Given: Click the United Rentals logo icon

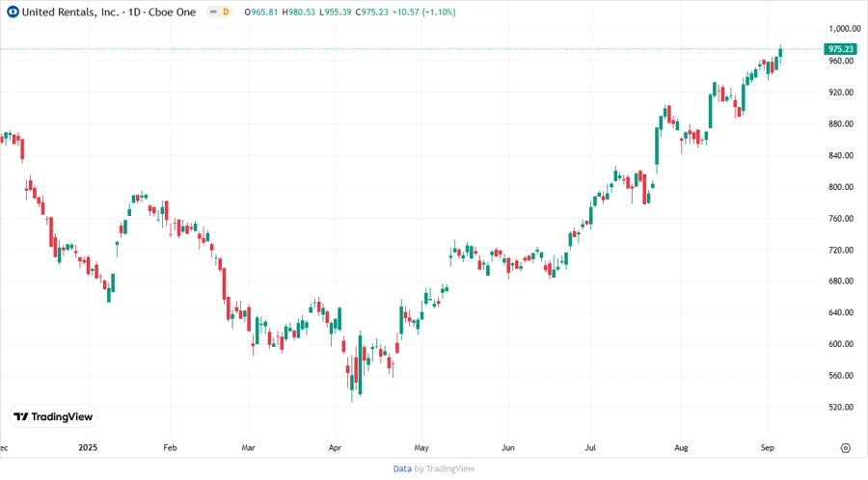Looking at the screenshot, I should point(13,12).
